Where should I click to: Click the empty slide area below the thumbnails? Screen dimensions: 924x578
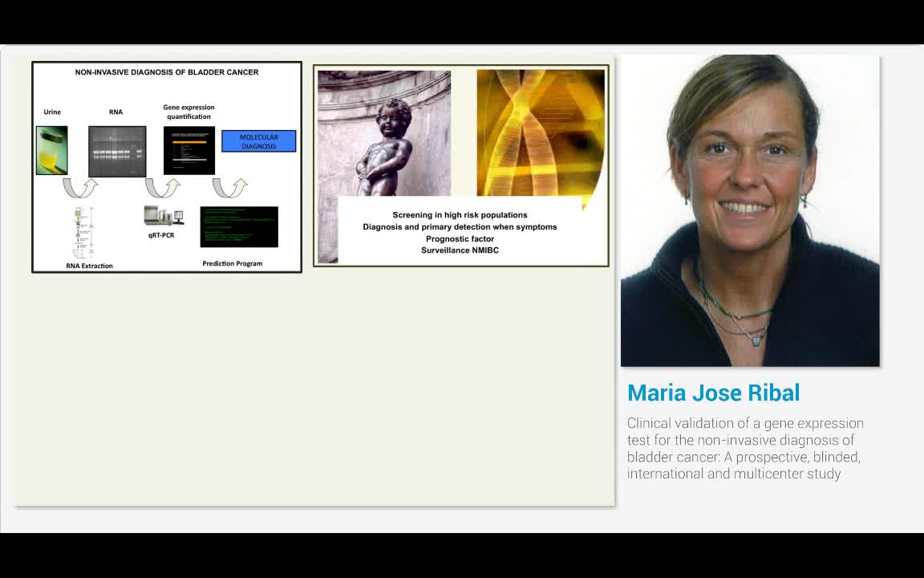click(x=313, y=385)
